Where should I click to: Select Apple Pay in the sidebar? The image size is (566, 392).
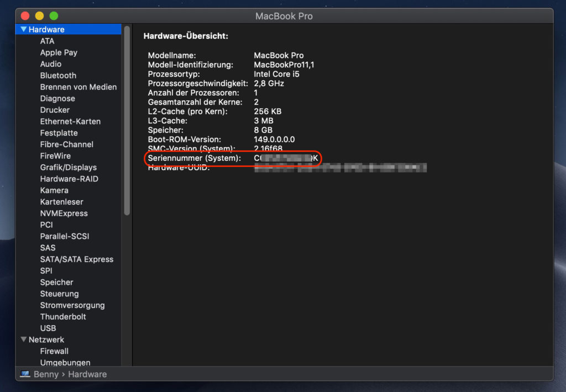point(59,53)
